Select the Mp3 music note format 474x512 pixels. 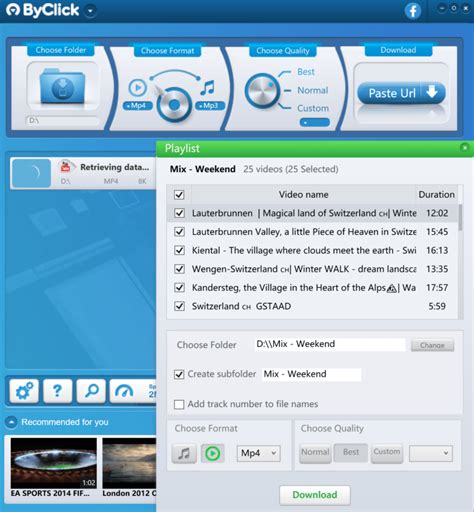[x=208, y=88]
